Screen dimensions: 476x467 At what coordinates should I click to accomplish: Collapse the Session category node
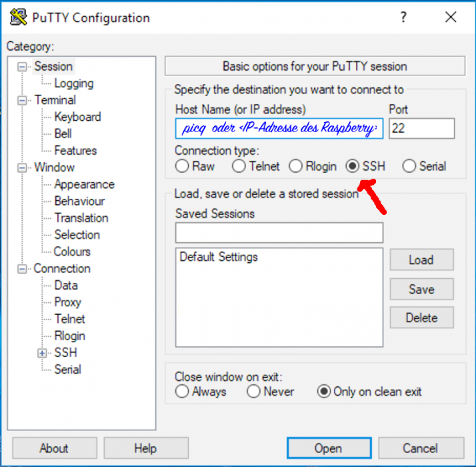(23, 67)
